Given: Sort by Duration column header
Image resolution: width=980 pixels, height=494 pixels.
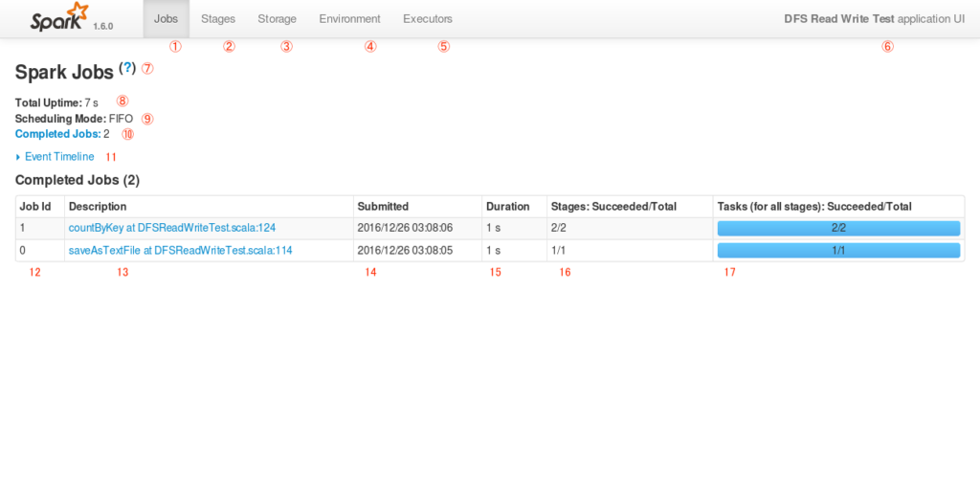Looking at the screenshot, I should click(514, 207).
